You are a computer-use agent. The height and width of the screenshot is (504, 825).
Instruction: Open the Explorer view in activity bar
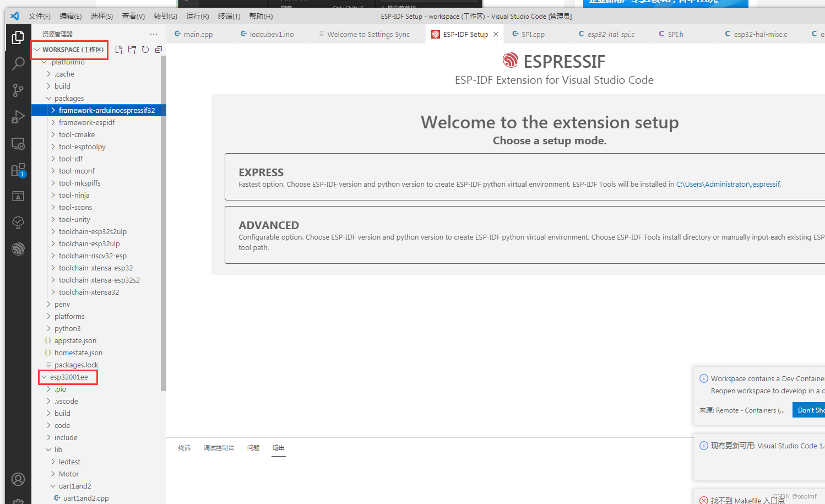18,37
